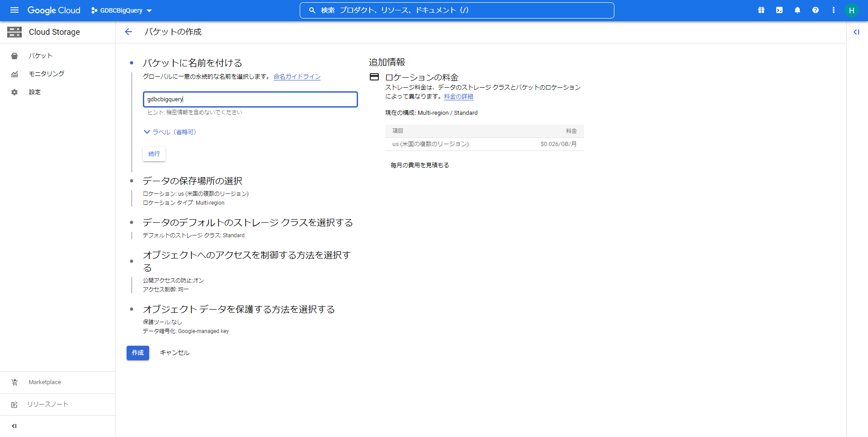Screen dimensions: 868x437
Task: Select バケット in the sidebar
Action: [x=41, y=56]
